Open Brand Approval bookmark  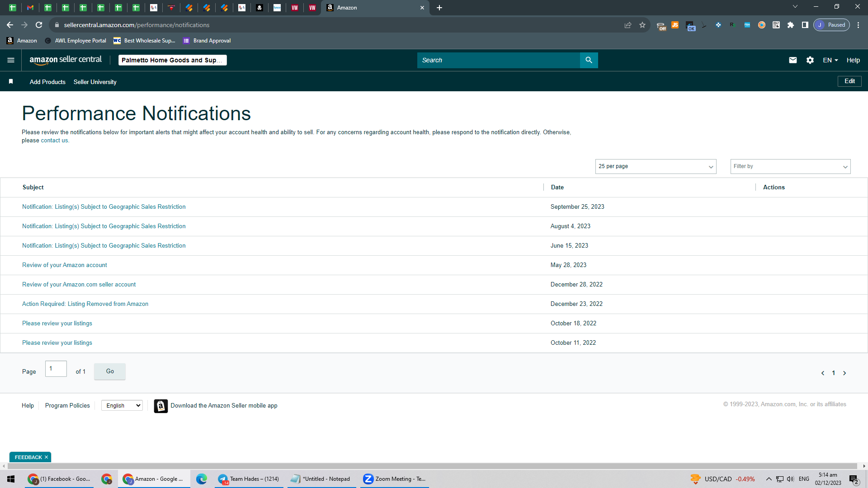click(207, 41)
